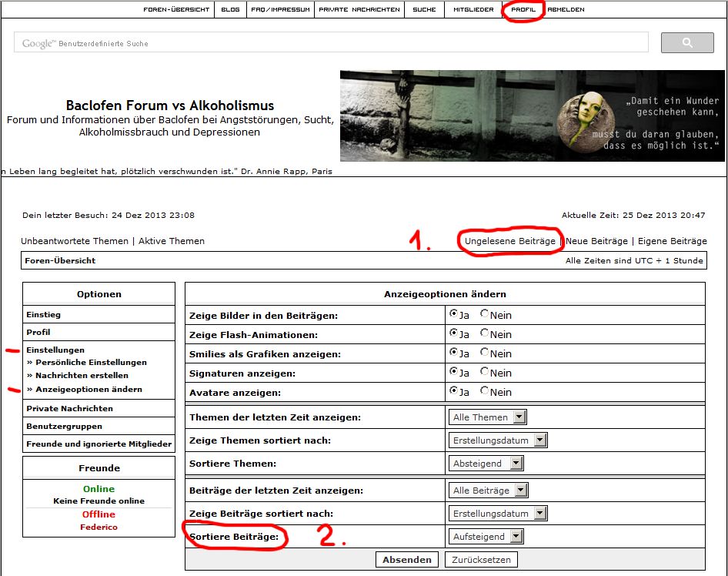
Task: Select Nein for Signaturen anzeigen
Action: [x=485, y=372]
